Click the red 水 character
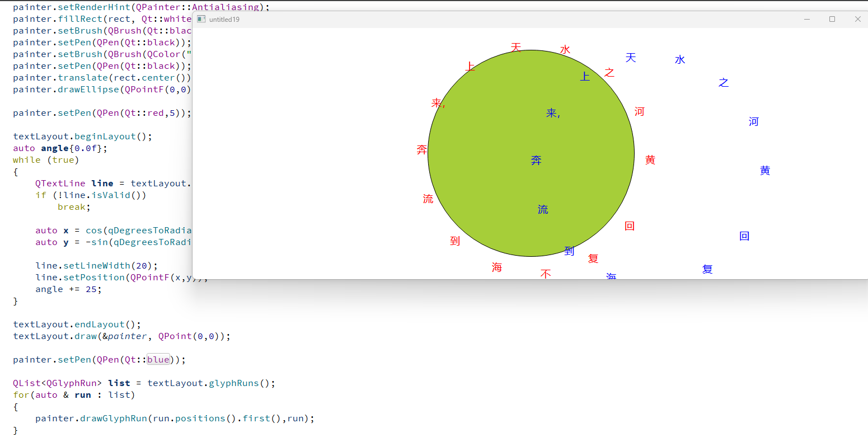The width and height of the screenshot is (868, 442). coord(565,50)
